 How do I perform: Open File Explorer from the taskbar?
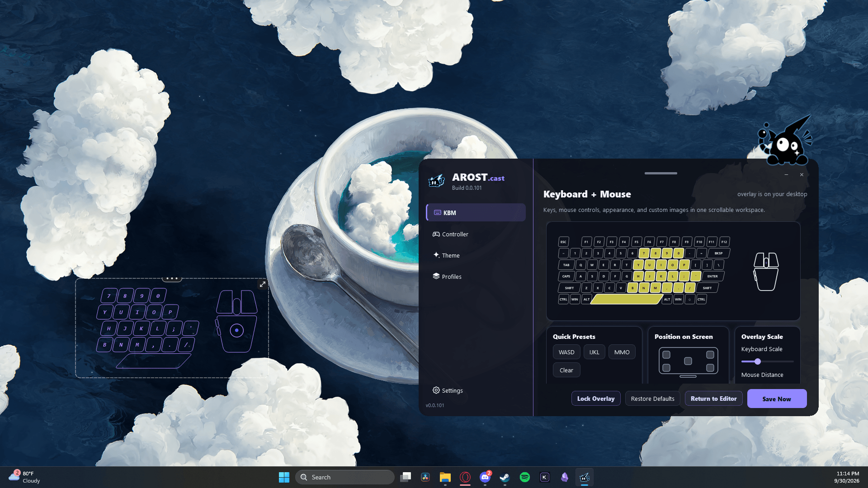point(445,477)
